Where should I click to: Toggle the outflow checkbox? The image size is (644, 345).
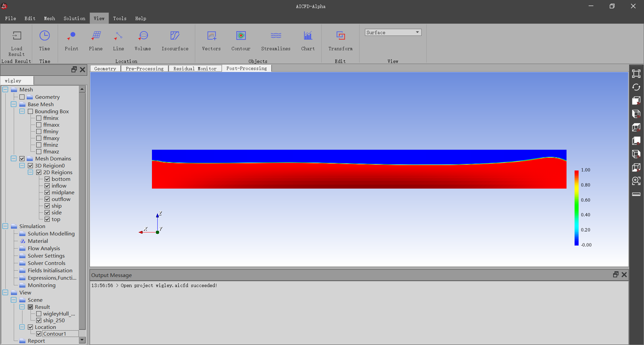click(x=47, y=199)
